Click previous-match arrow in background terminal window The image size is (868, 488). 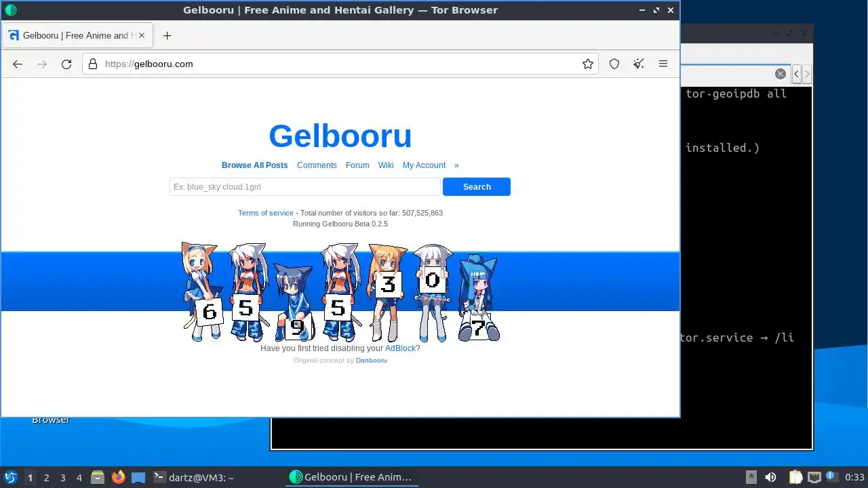pos(797,74)
